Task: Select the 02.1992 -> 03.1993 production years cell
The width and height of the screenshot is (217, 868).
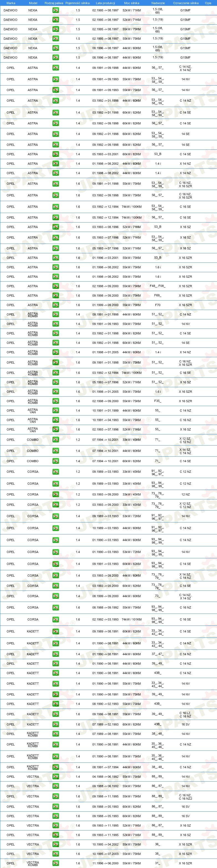Action: pos(105,620)
